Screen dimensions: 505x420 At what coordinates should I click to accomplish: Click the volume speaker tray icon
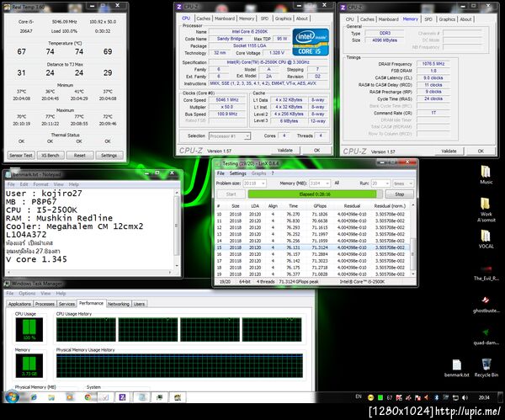(x=465, y=398)
